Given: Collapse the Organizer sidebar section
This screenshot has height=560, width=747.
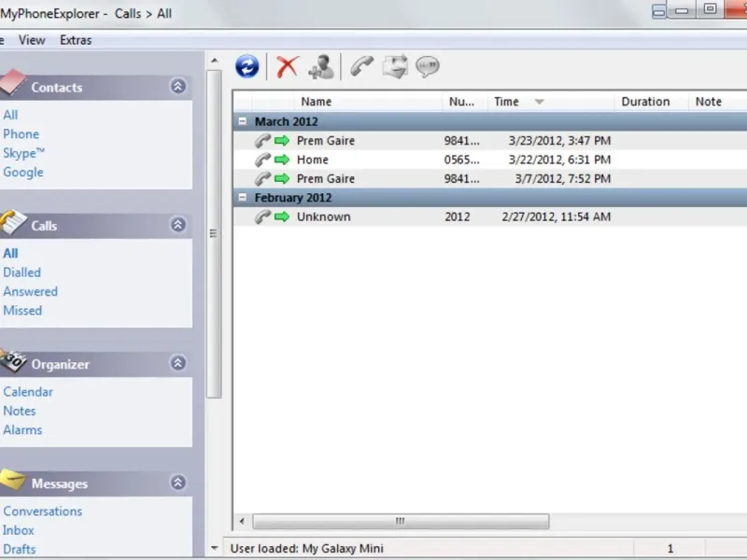Looking at the screenshot, I should [177, 363].
